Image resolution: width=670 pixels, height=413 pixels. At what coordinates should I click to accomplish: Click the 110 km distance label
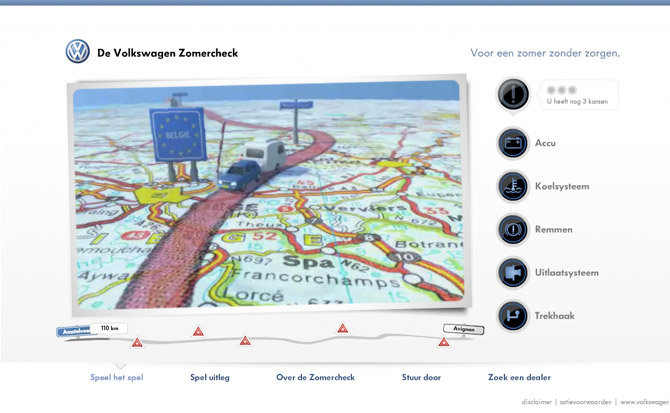(109, 328)
